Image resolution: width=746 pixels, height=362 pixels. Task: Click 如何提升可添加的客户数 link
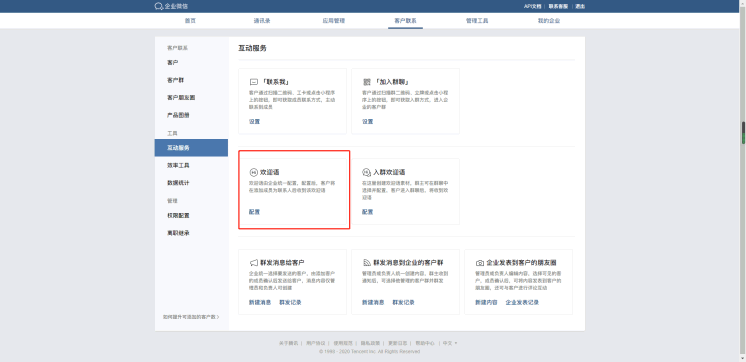coord(191,317)
